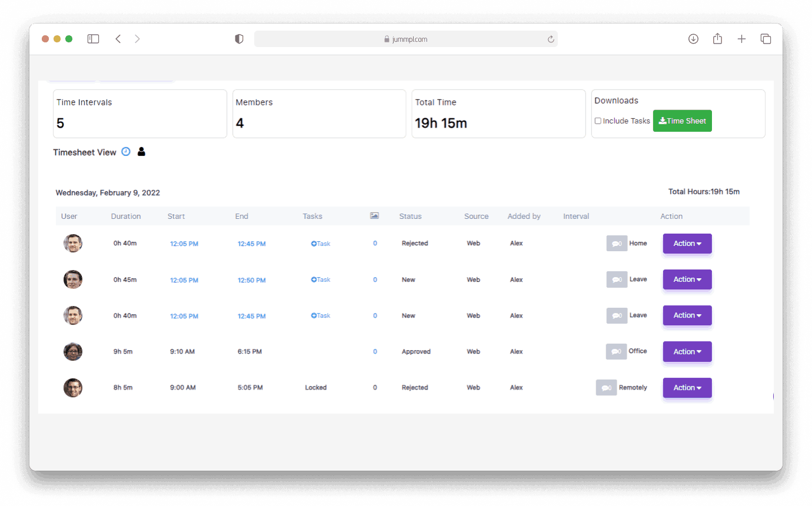
Task: Click the first user's profile picture
Action: [x=72, y=243]
